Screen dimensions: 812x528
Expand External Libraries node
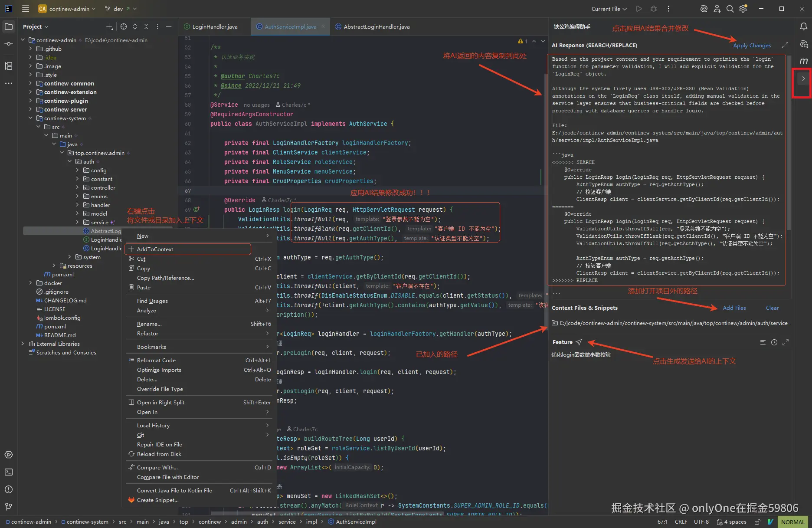pos(23,344)
